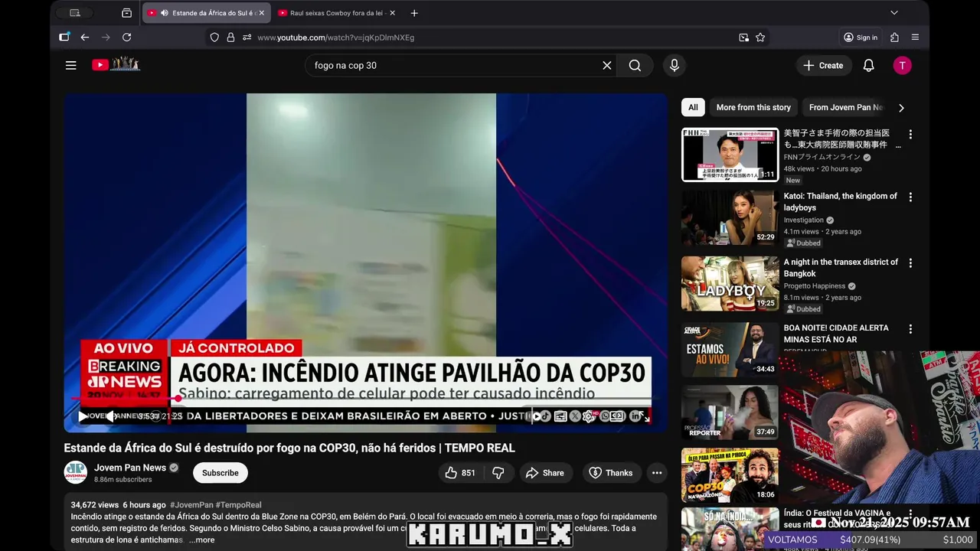Open the tracking protection shield icon

[x=214, y=37]
